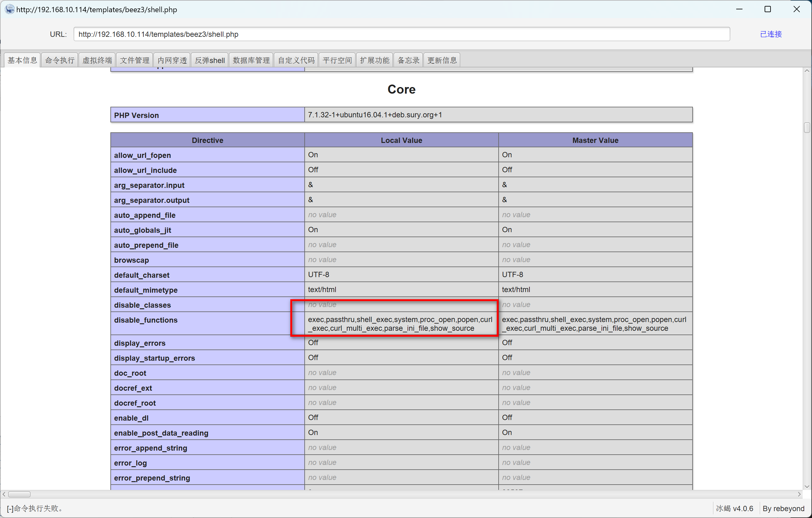
Task: Select the 平行空间 tab
Action: click(337, 61)
